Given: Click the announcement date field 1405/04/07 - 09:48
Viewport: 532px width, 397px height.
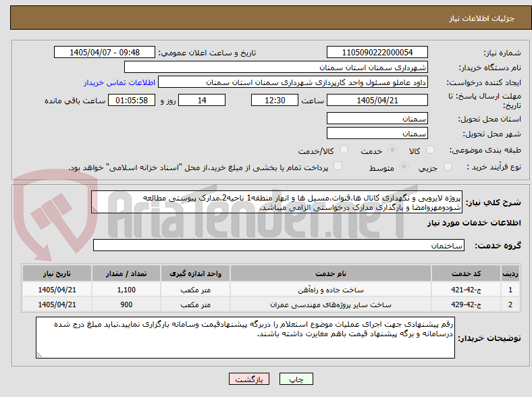Looking at the screenshot, I should (x=105, y=52).
